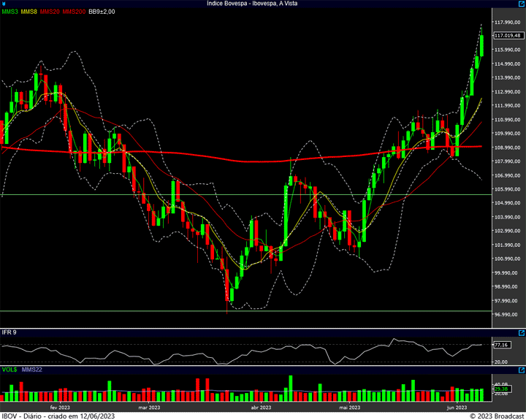Click the '© 2023 Broadcast' footer text
Viewport: 526px width, 420px height.
(496, 416)
